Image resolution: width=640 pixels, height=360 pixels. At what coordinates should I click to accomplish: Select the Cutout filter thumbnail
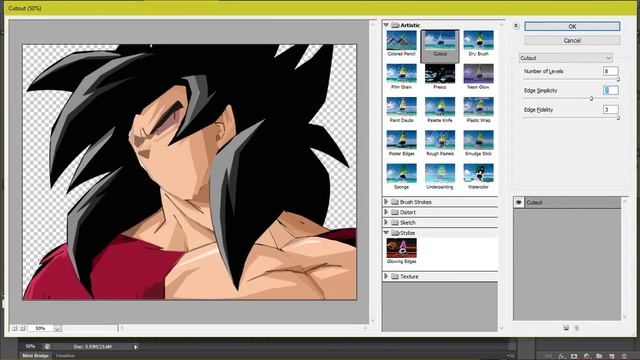(x=440, y=40)
